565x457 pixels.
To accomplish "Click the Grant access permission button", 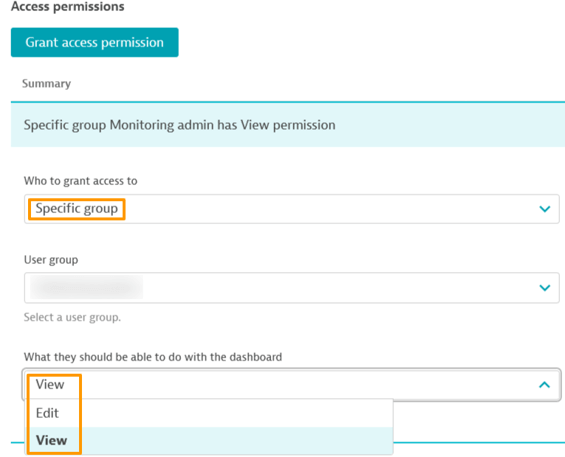I will pos(94,42).
